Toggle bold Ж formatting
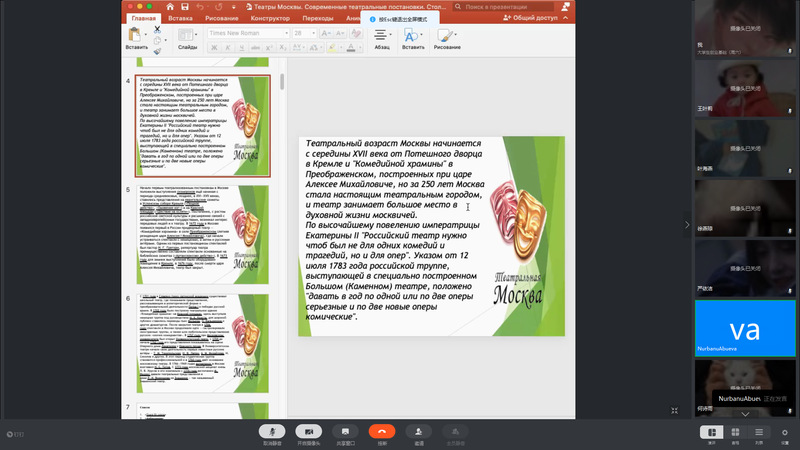This screenshot has height=450, width=800. (x=214, y=47)
